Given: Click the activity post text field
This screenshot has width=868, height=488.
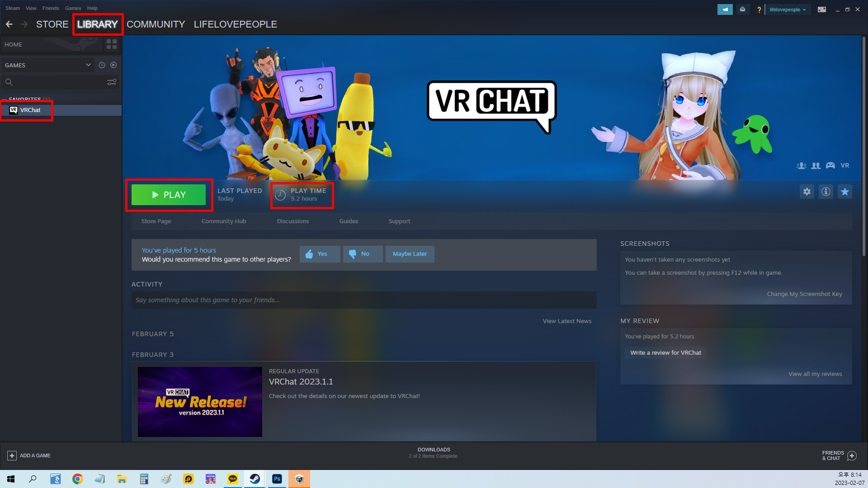Looking at the screenshot, I should (364, 300).
